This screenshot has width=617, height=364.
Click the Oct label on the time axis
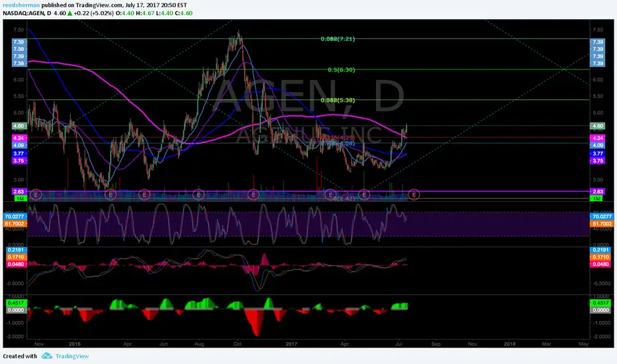point(237,344)
